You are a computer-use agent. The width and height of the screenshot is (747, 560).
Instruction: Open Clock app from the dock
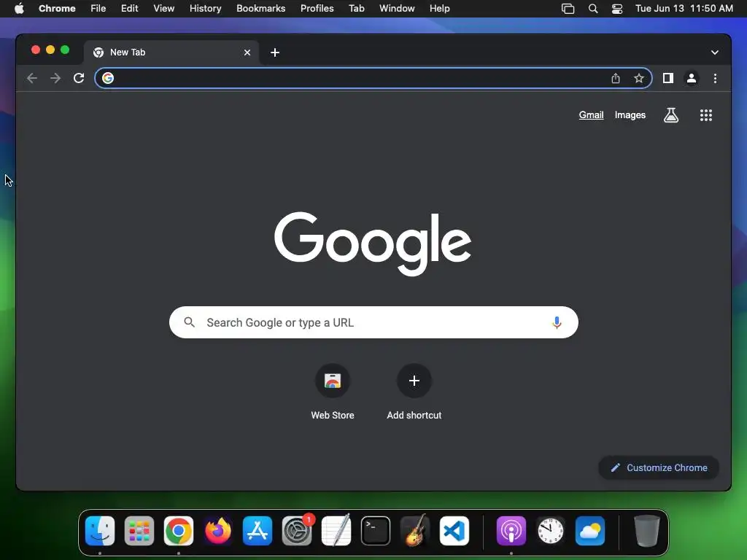click(551, 531)
